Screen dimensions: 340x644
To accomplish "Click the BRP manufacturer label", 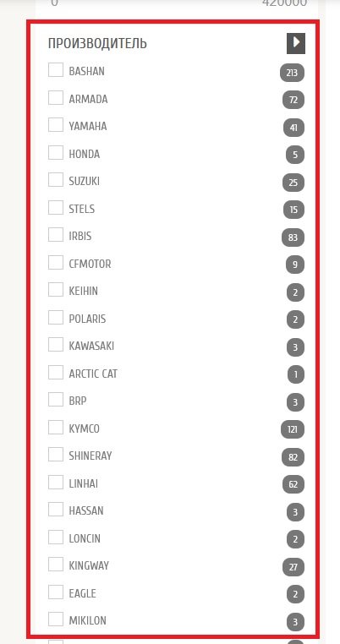I will [78, 401].
